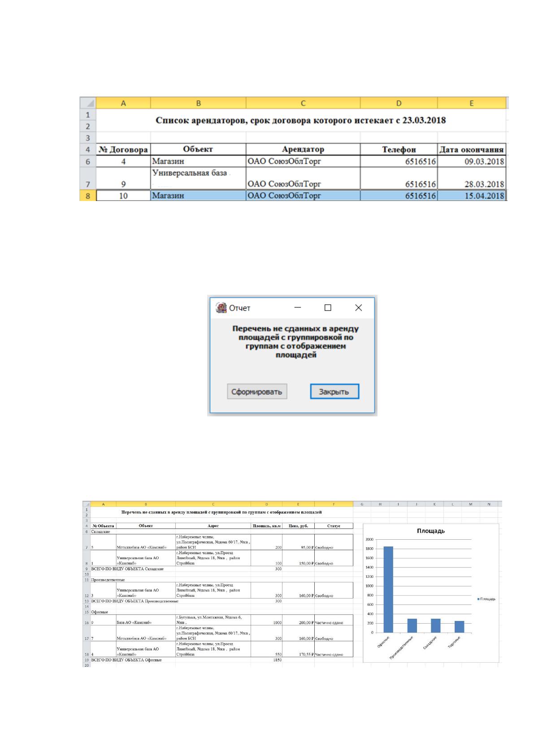This screenshot has height=756, width=534.
Task: Click ВСЕГО ПО ВИДУ ОБЪЕКТА Офисные row
Action: (x=222, y=660)
